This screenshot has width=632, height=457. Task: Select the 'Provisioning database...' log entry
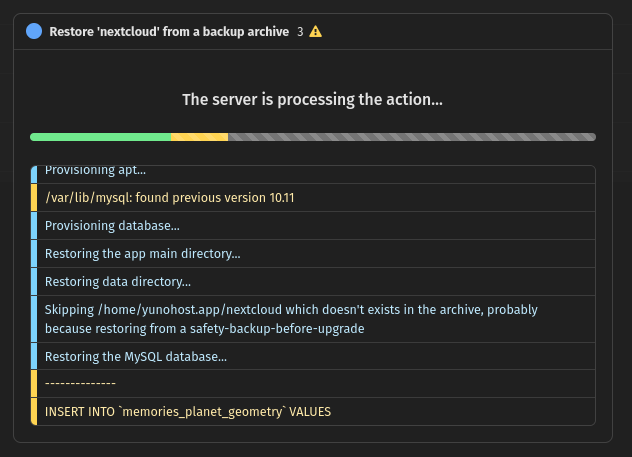click(112, 226)
